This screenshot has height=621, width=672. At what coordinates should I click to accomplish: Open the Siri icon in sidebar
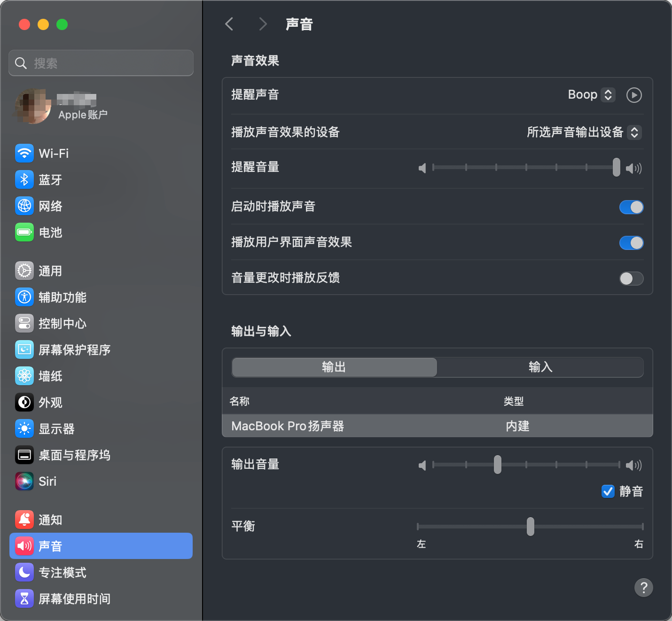[x=24, y=481]
